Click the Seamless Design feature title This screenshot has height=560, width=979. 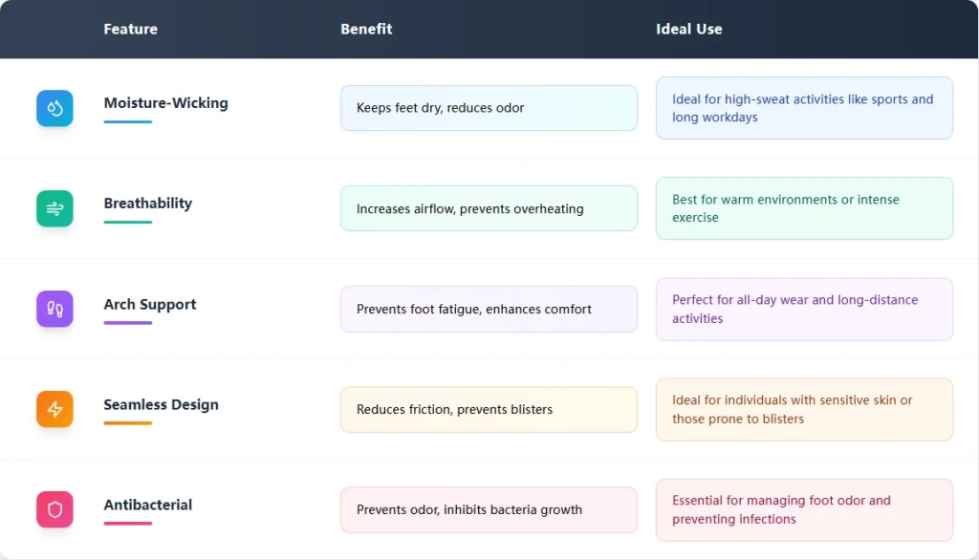tap(161, 404)
